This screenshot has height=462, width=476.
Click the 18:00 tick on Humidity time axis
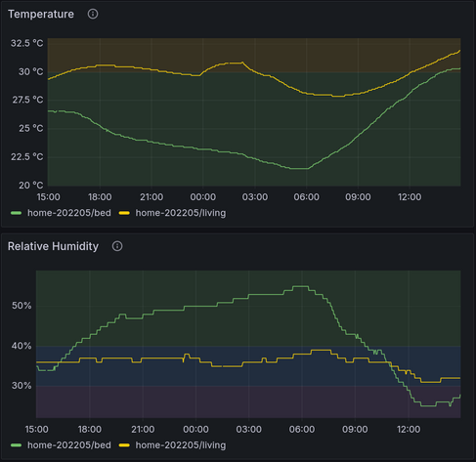point(90,429)
